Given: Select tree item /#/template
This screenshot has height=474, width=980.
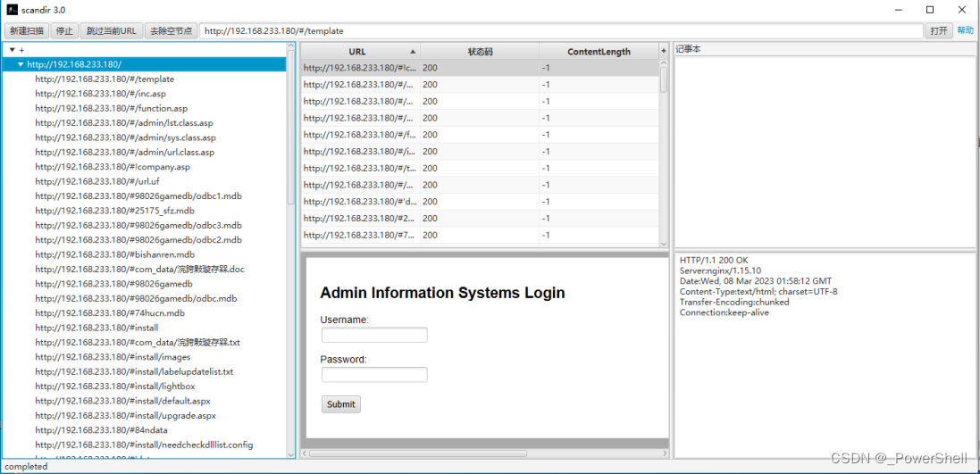Looking at the screenshot, I should 105,79.
